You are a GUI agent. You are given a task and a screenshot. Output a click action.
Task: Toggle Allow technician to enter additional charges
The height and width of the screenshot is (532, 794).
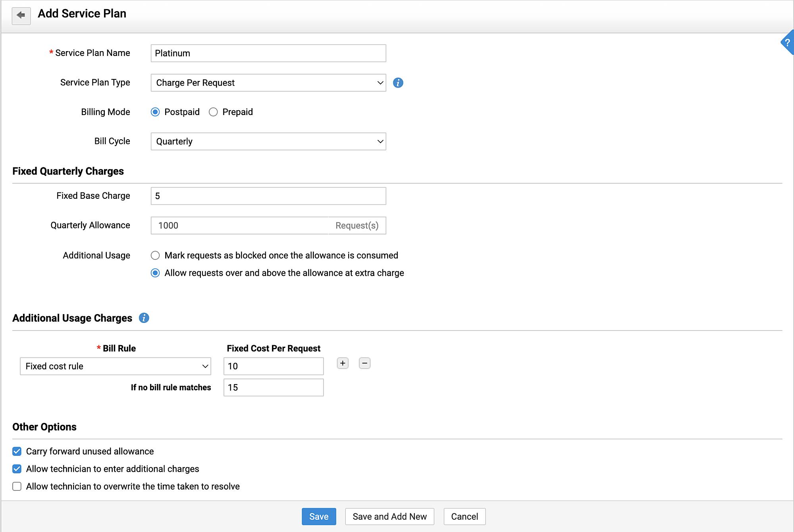coord(17,469)
